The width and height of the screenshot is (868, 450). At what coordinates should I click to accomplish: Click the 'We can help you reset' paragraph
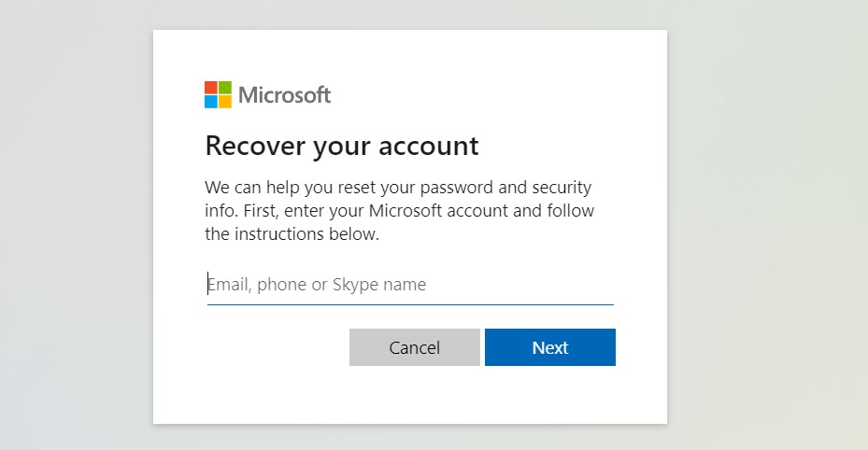click(x=400, y=211)
